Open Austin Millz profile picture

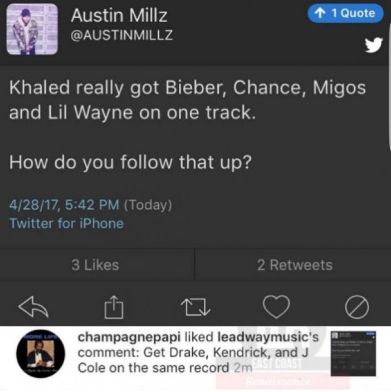pos(32,29)
